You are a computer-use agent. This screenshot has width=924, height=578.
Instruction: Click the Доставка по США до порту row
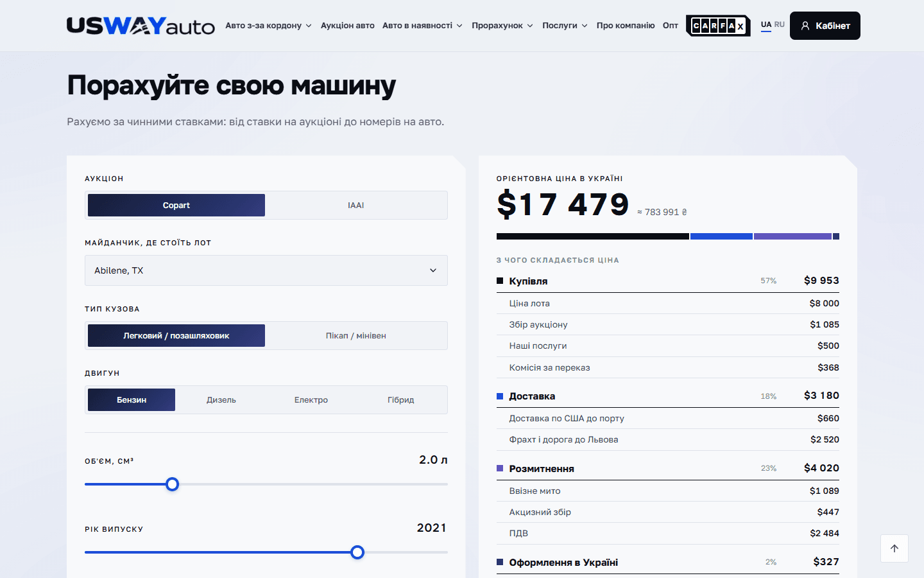click(668, 418)
